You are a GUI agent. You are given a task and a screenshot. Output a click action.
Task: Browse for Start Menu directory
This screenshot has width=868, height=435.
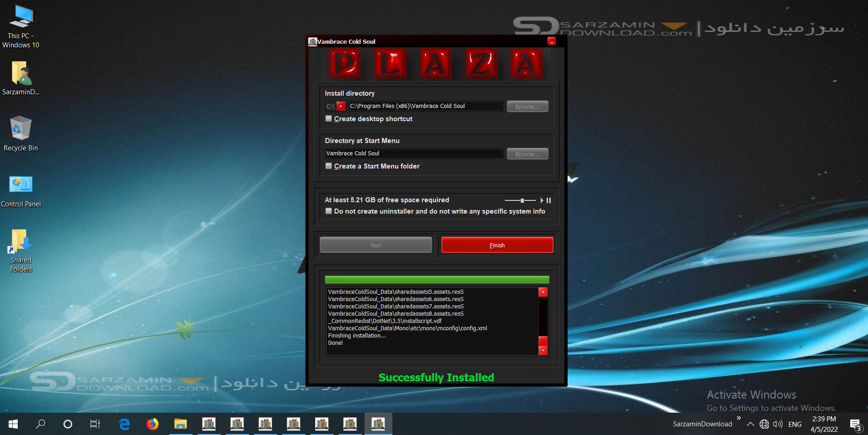point(528,154)
